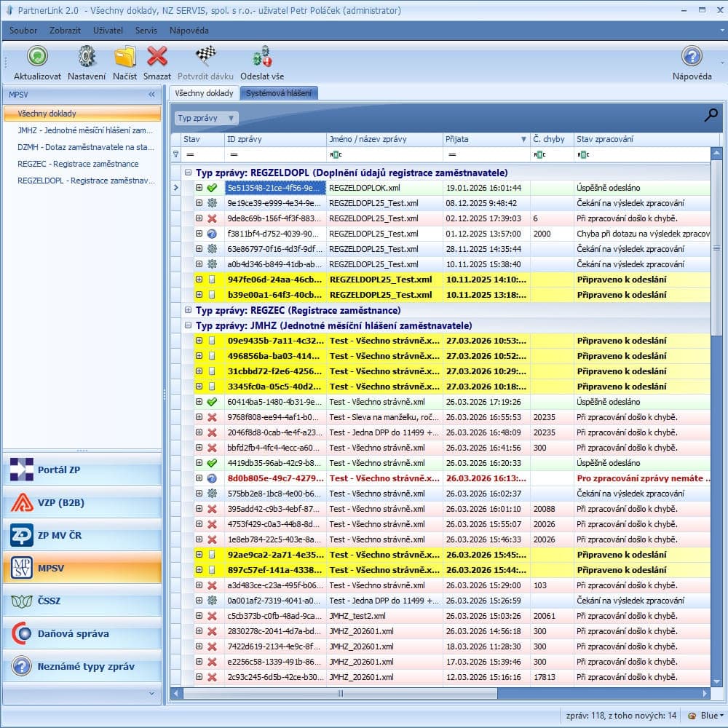Open the ČSSZ section

pyautogui.click(x=82, y=601)
